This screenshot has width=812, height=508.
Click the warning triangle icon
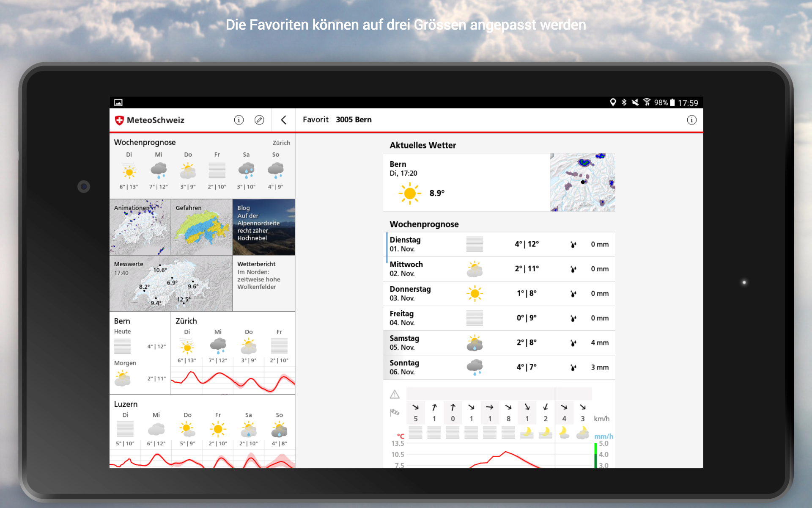coord(395,395)
